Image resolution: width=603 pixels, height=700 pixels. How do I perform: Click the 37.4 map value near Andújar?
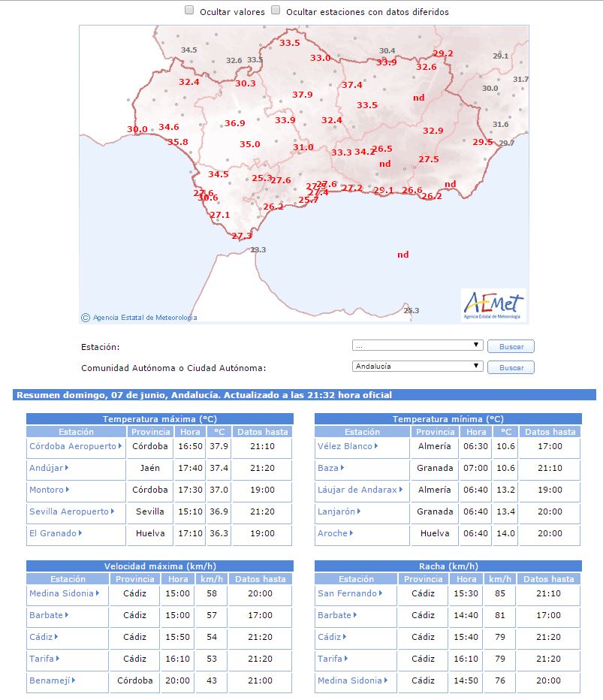(352, 85)
